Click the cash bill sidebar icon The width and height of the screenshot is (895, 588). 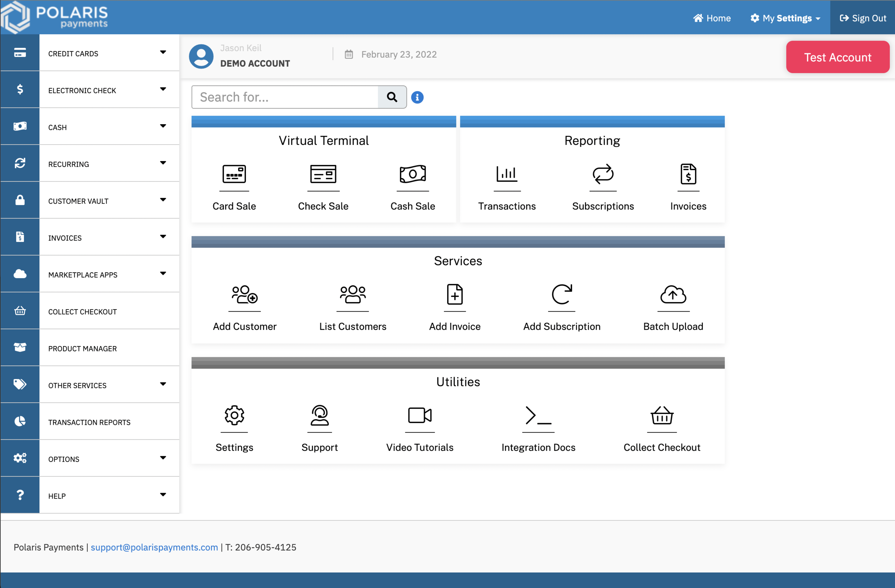click(x=20, y=126)
